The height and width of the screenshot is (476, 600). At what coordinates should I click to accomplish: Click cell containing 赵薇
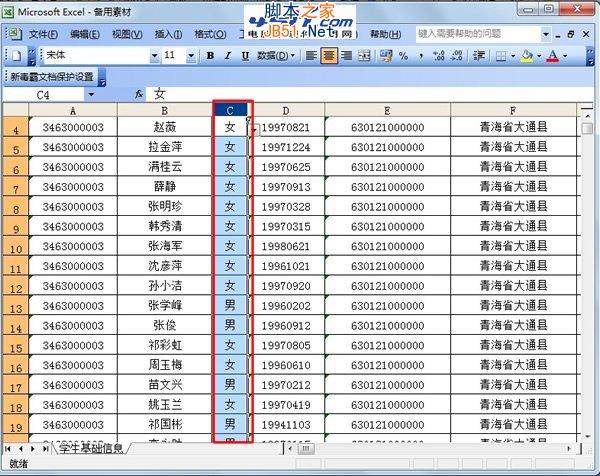click(x=165, y=127)
